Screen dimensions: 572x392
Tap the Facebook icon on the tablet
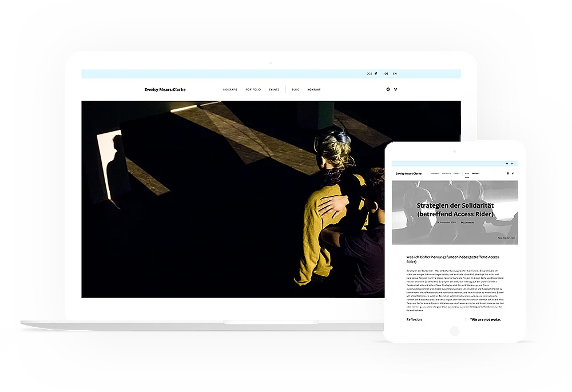point(507,173)
